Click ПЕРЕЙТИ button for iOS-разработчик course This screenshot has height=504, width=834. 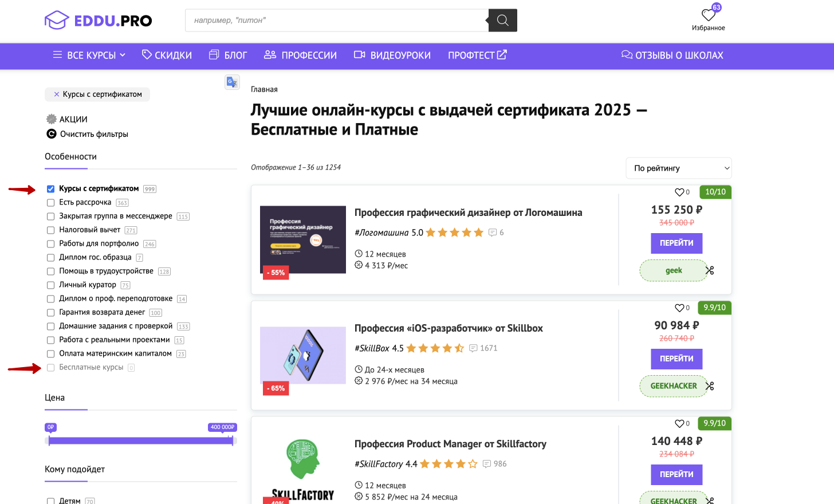676,359
